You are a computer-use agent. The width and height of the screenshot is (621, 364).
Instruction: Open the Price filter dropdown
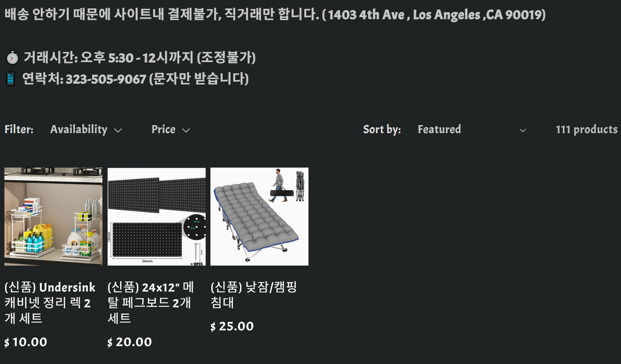(163, 129)
